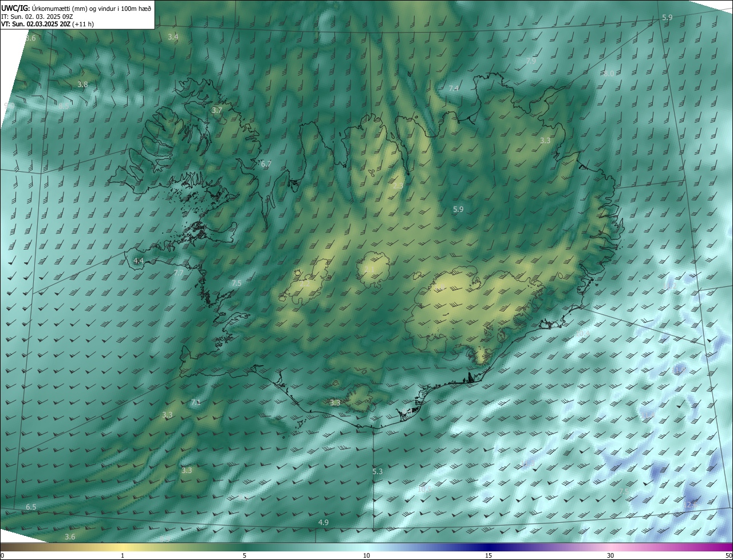Select the 6.7 value label

(x=266, y=164)
